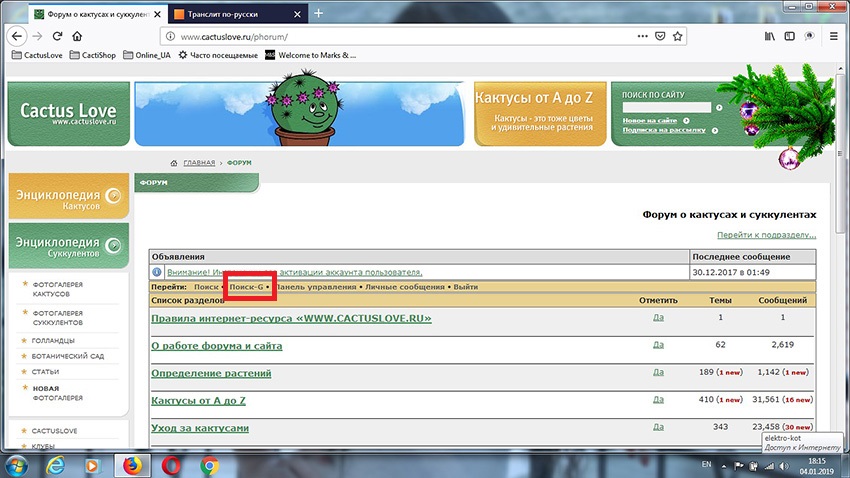Click Перейти к подразделу link
The image size is (850, 478).
766,234
